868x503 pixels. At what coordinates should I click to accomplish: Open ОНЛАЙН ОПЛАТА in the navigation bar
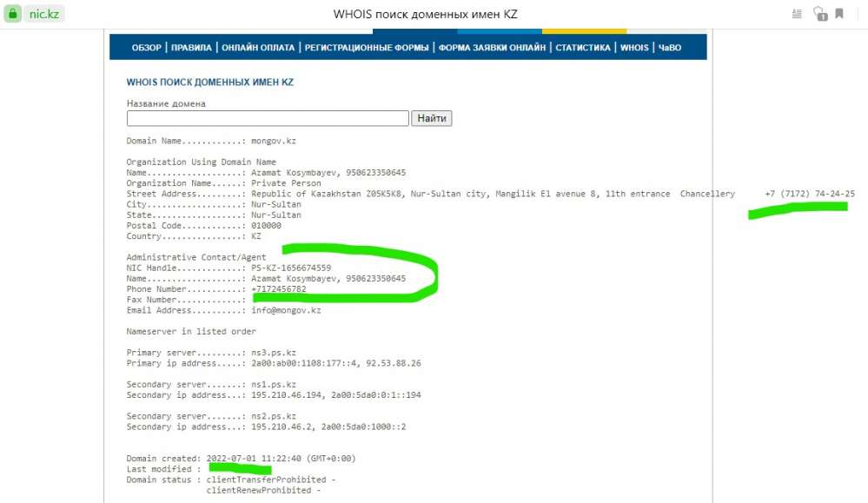coord(258,48)
